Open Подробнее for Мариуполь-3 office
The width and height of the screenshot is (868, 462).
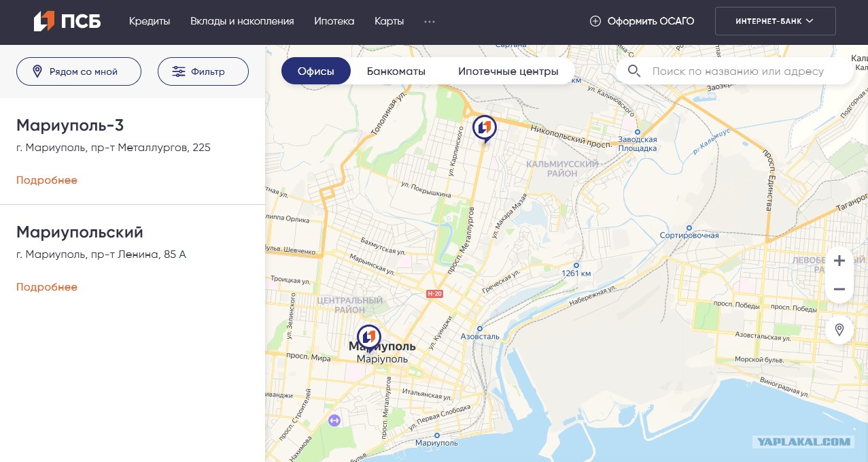(x=47, y=180)
